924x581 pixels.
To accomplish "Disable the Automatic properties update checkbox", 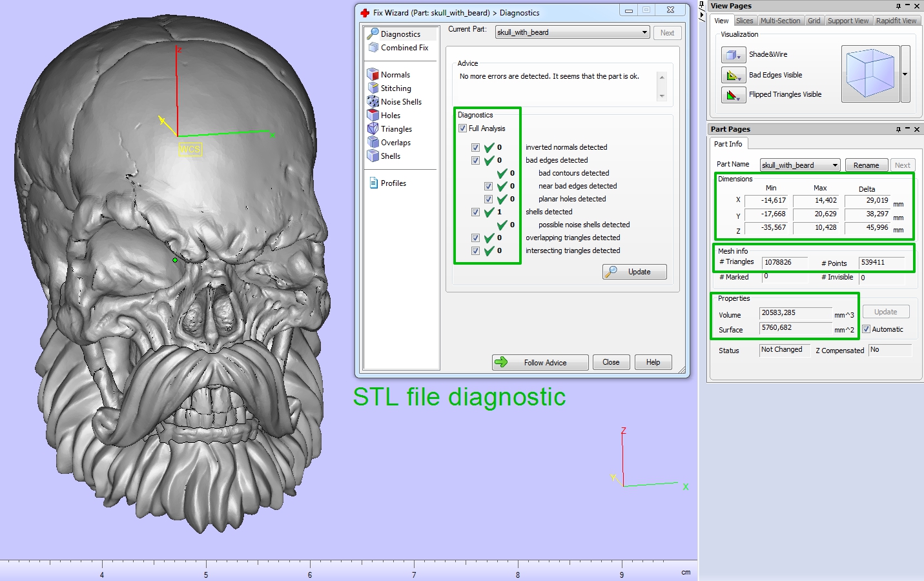I will click(867, 329).
